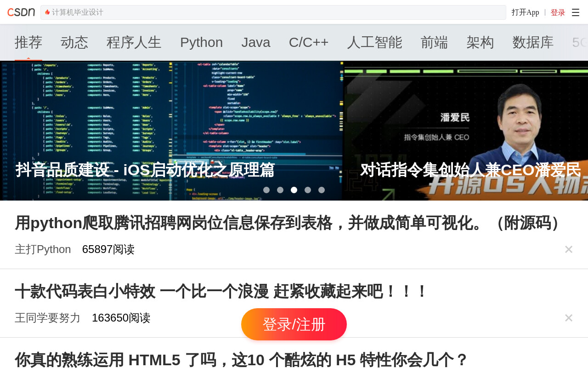Switch to the 前端 tab

point(435,42)
